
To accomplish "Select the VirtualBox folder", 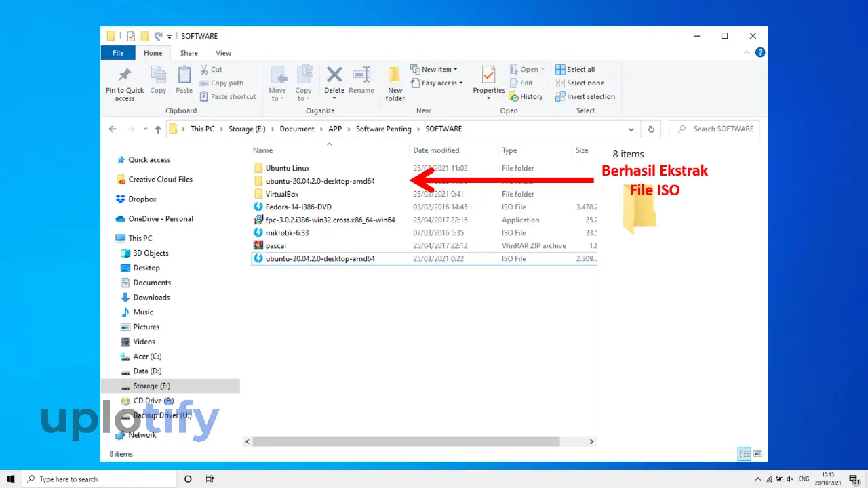I will pos(282,194).
